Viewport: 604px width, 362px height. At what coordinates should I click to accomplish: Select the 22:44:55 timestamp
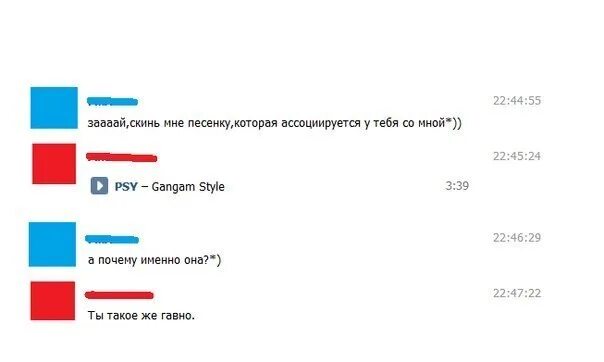pyautogui.click(x=517, y=101)
